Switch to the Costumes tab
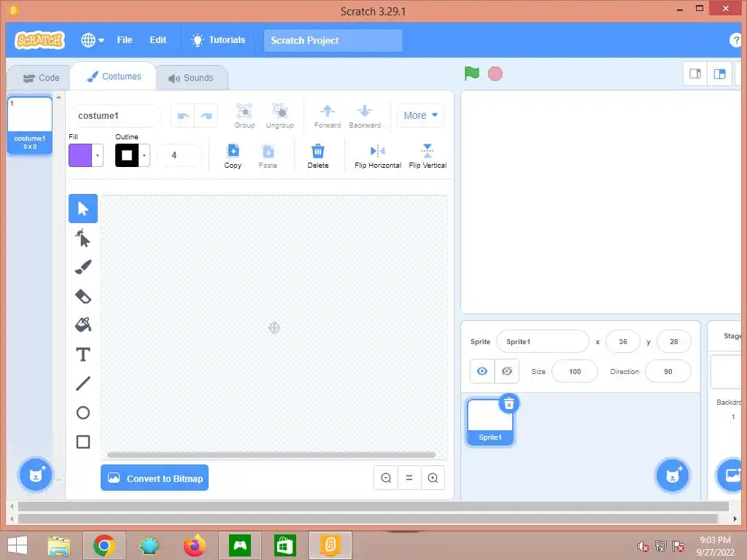This screenshot has height=560, width=747. 114,76
